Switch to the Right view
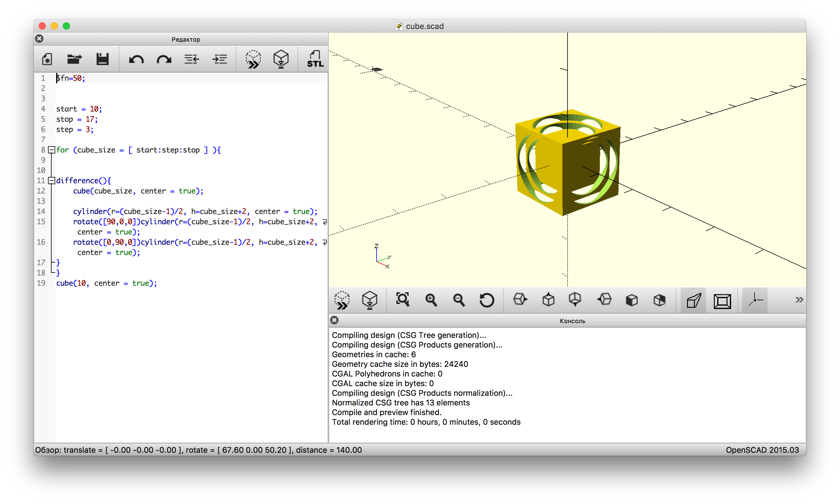This screenshot has width=840, height=504. (x=520, y=300)
